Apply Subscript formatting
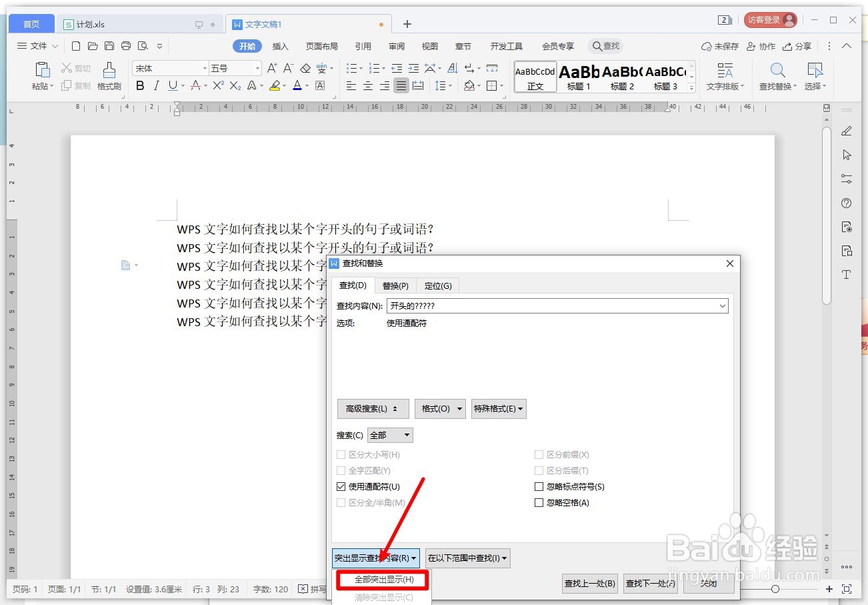The width and height of the screenshot is (868, 605). click(235, 85)
